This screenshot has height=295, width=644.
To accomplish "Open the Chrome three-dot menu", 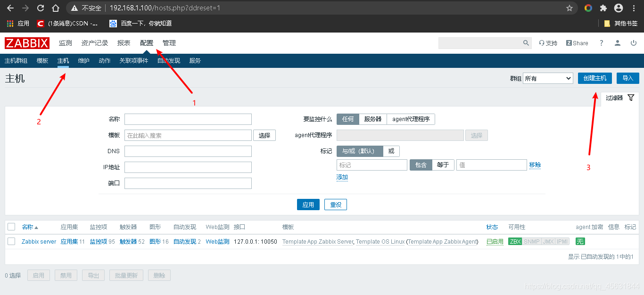I will coord(634,8).
